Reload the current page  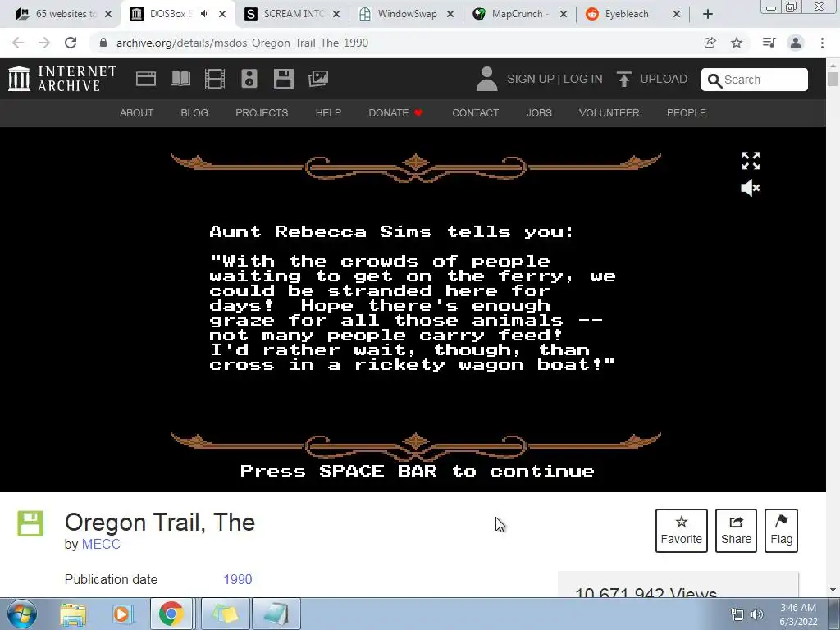click(71, 43)
